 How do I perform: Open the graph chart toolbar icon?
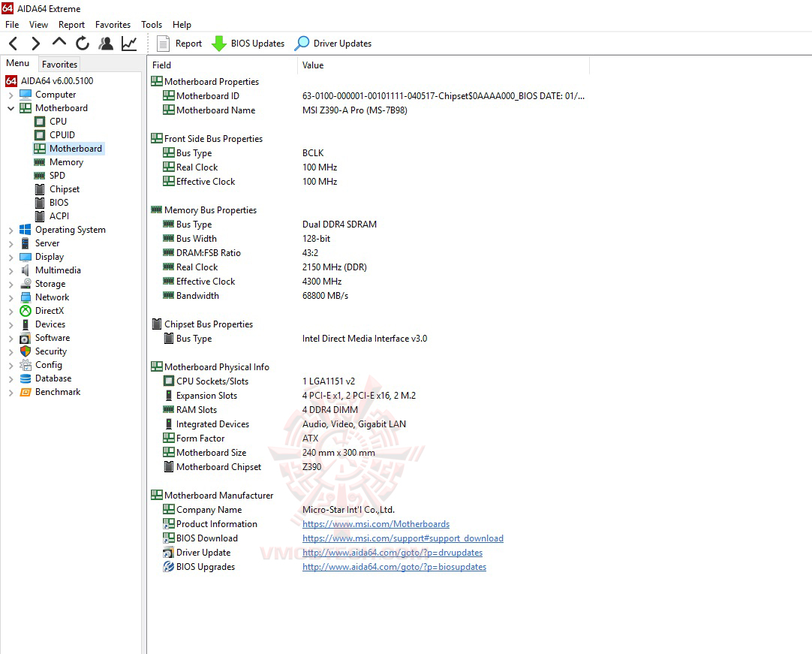tap(129, 44)
